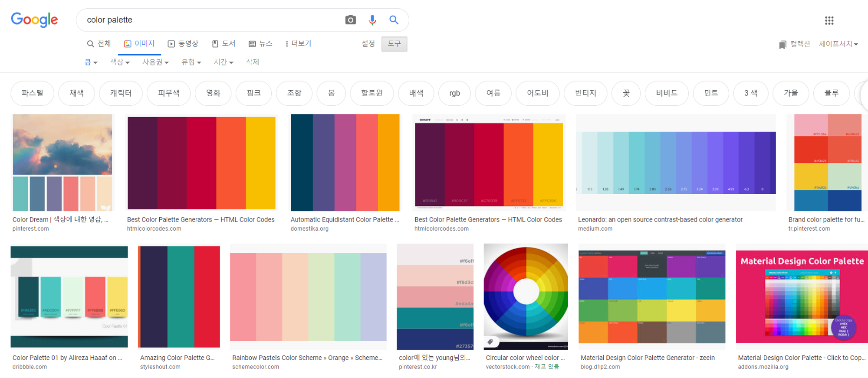Select the 봄 suggestion chip
Screen dimensions: 868x378
tap(331, 93)
